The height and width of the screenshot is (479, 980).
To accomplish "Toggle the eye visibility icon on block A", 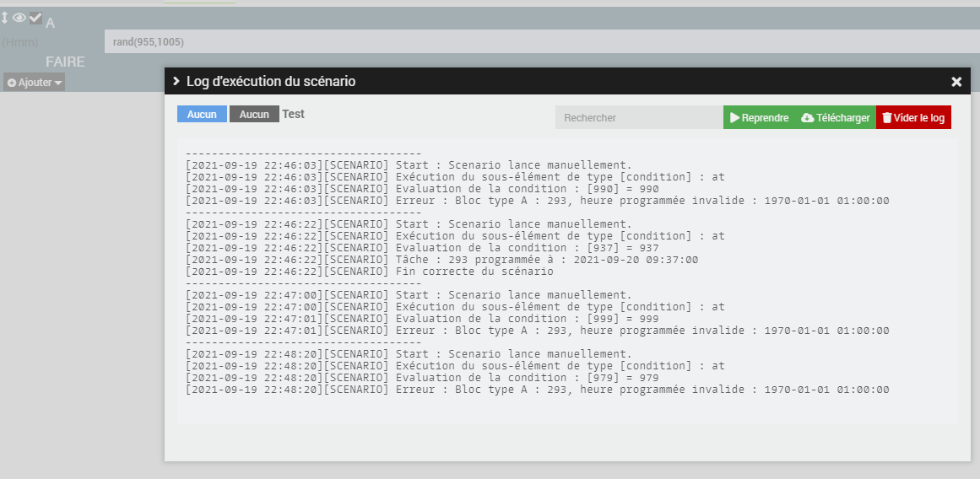I will coord(19,18).
